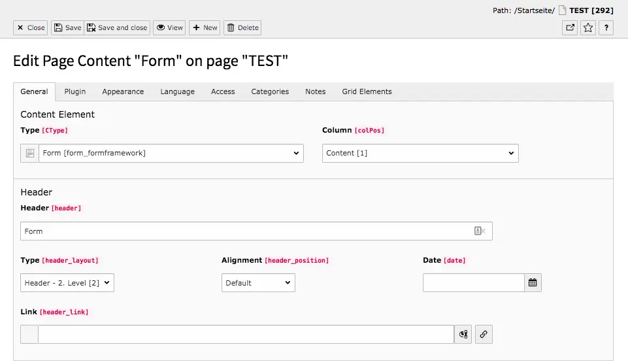Open the Column [colPos] dropdown

coord(420,153)
